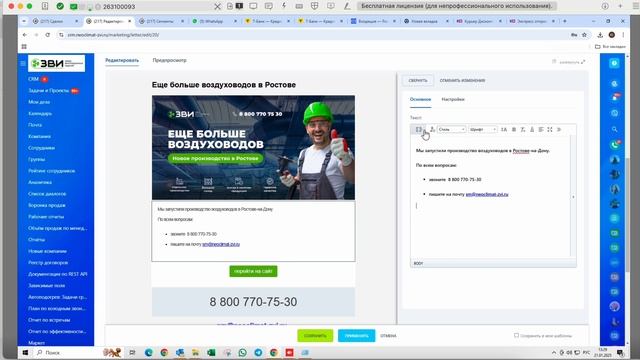Open Telegram from taskbar
Viewport: 640px width, 360px height.
click(258, 352)
